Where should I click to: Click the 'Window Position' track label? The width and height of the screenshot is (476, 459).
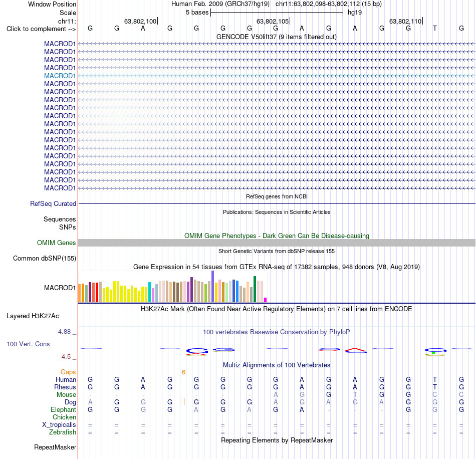52,4
